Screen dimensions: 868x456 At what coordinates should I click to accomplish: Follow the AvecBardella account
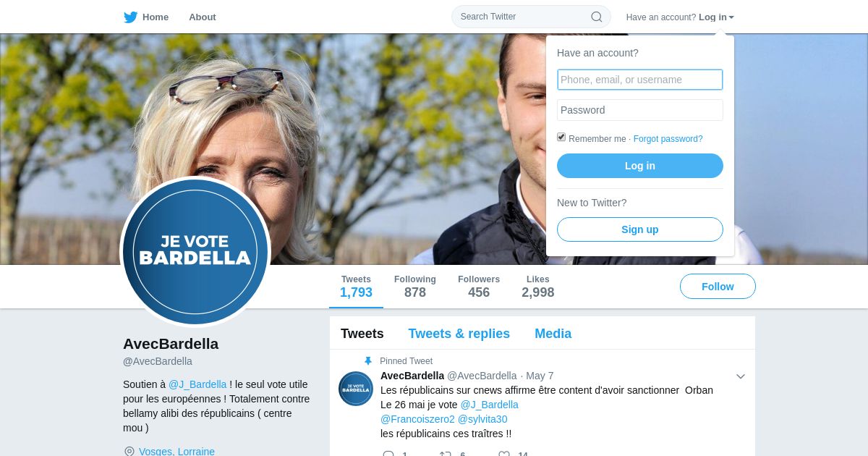click(718, 287)
